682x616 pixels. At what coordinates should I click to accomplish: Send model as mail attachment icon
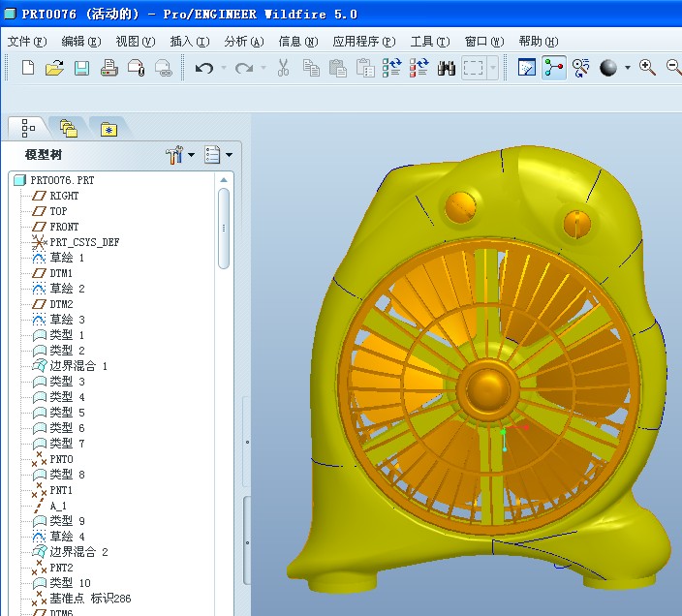pyautogui.click(x=137, y=68)
